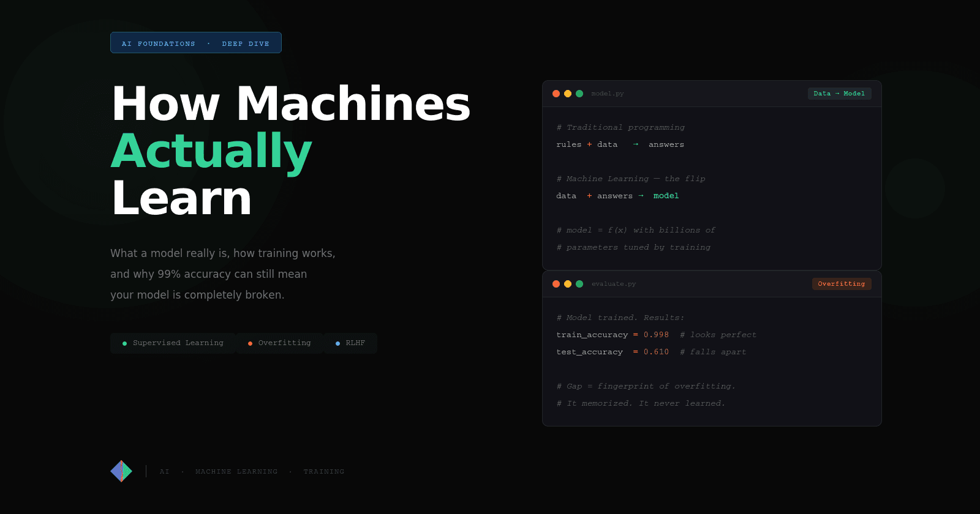
Task: Click the '# falls apart' comment
Action: pyautogui.click(x=713, y=352)
